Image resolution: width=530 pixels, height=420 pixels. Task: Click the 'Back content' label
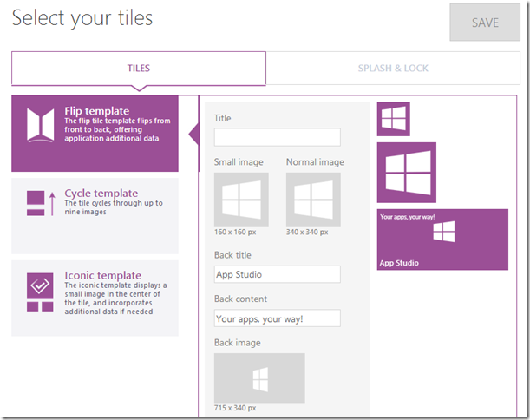pyautogui.click(x=240, y=299)
